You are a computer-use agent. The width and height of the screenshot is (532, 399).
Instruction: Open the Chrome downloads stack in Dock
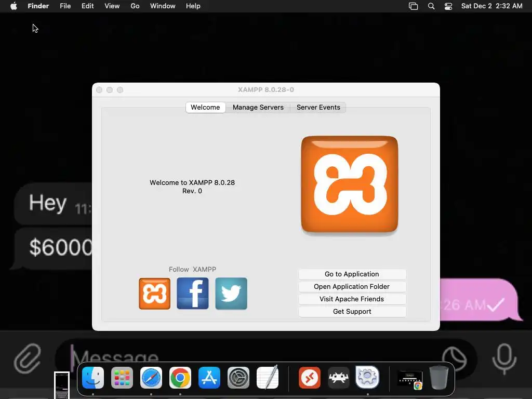pos(410,379)
